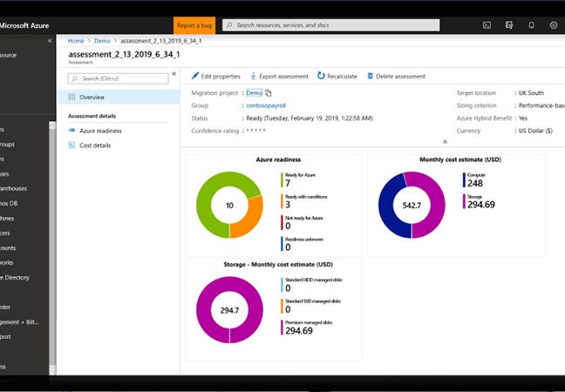
Task: Click the Microsoft Azure logo text
Action: pyautogui.click(x=24, y=25)
